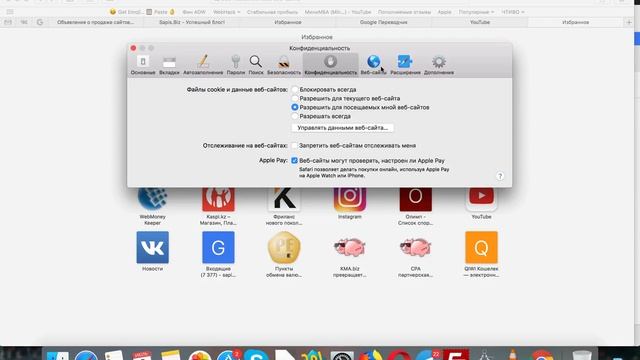Screen dimensions: 640x360
Task: Switch to the YouTube tab
Action: click(x=480, y=22)
